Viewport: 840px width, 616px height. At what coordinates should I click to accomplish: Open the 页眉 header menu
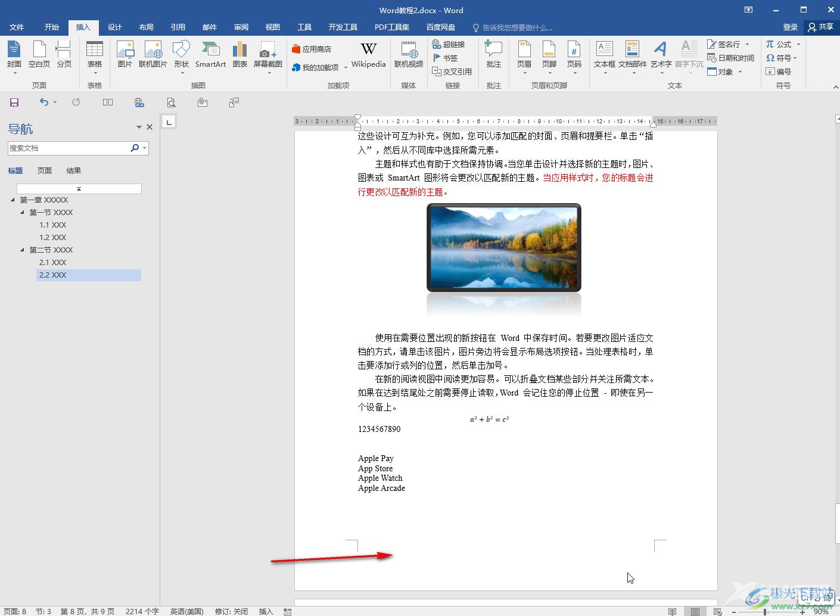click(x=524, y=57)
